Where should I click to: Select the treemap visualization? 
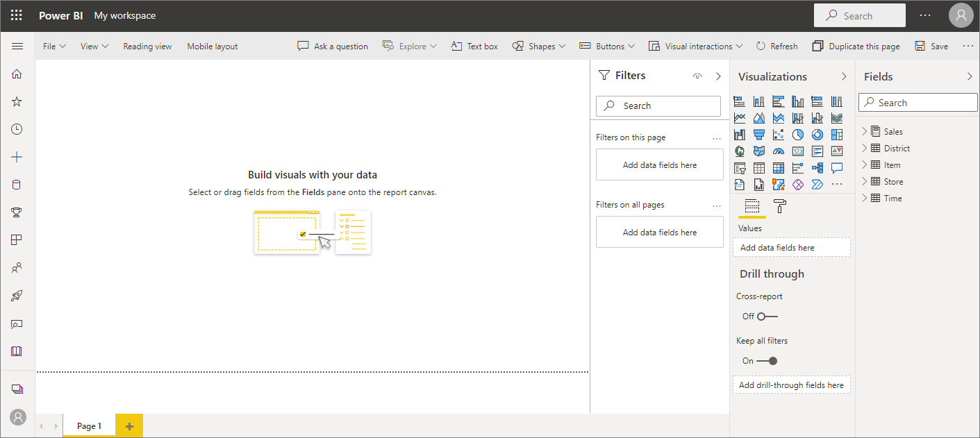tap(837, 135)
